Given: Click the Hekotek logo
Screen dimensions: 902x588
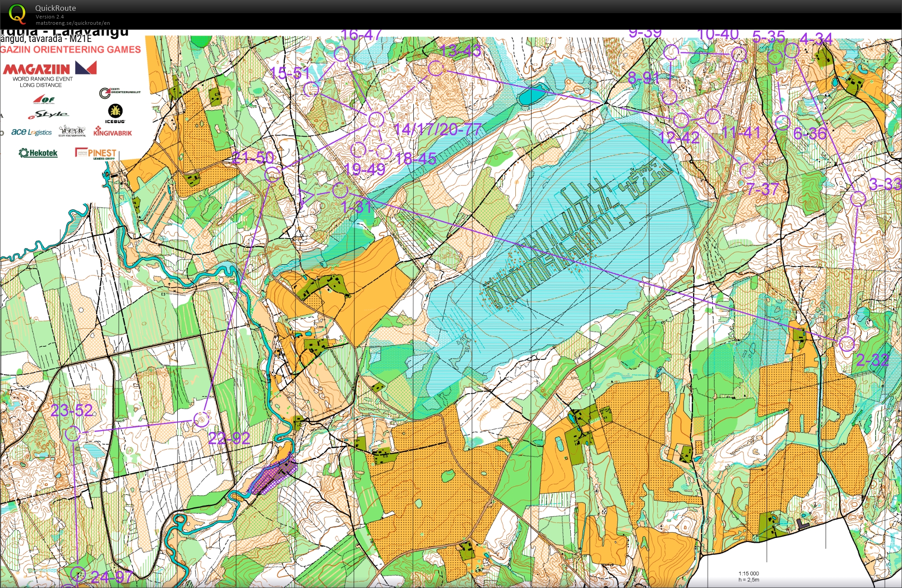Looking at the screenshot, I should pos(38,153).
